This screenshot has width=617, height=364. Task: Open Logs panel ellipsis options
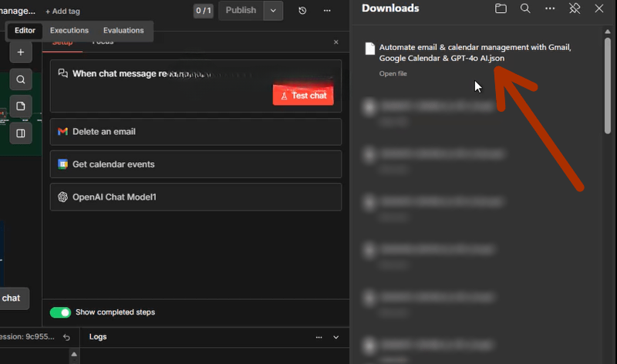click(319, 337)
